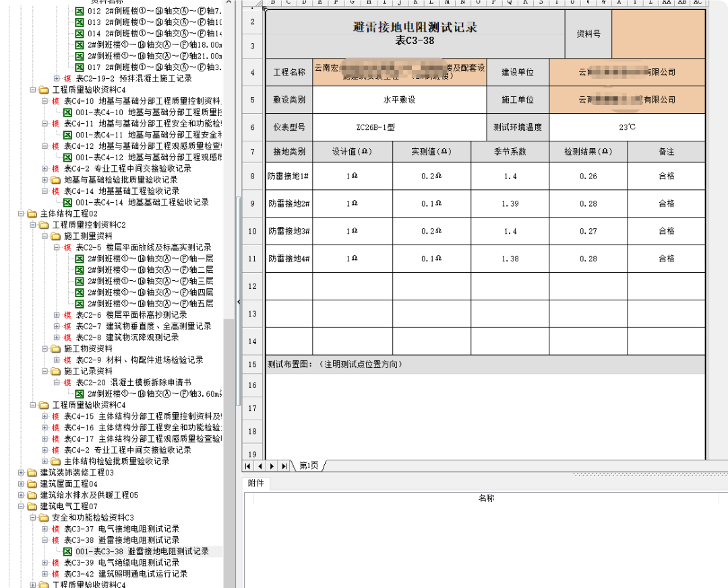The width and height of the screenshot is (728, 588).
Task: Select 表C2-9 材料、构配件进场检验记录
Action: coord(140,360)
